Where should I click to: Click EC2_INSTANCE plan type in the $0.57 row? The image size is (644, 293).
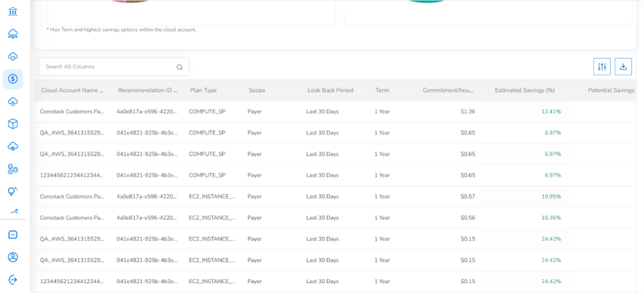212,197
